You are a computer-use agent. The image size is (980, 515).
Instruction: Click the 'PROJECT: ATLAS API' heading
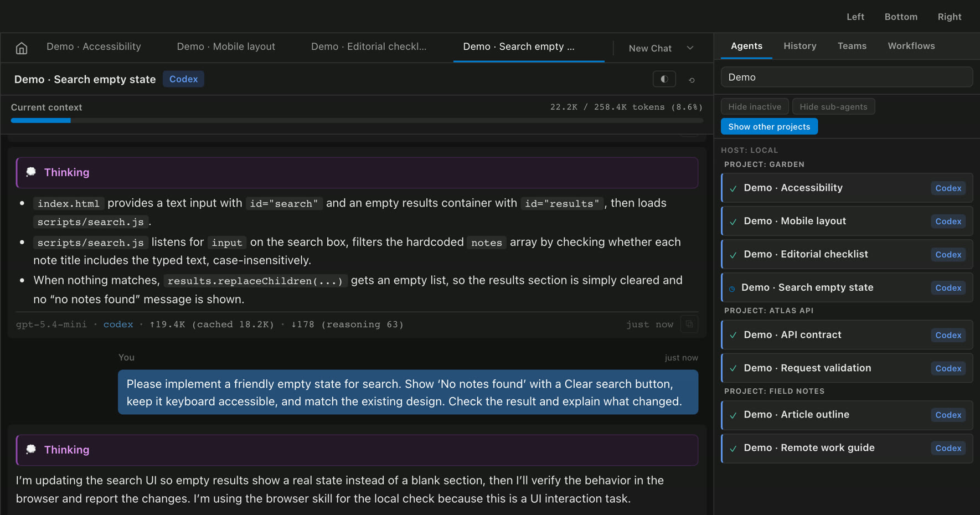768,311
